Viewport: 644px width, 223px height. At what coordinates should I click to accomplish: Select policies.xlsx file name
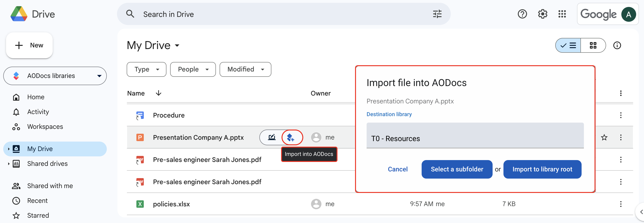[x=171, y=204]
